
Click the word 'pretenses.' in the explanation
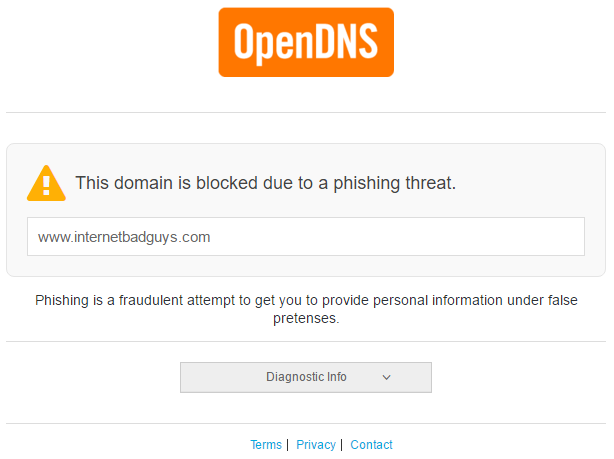(306, 318)
